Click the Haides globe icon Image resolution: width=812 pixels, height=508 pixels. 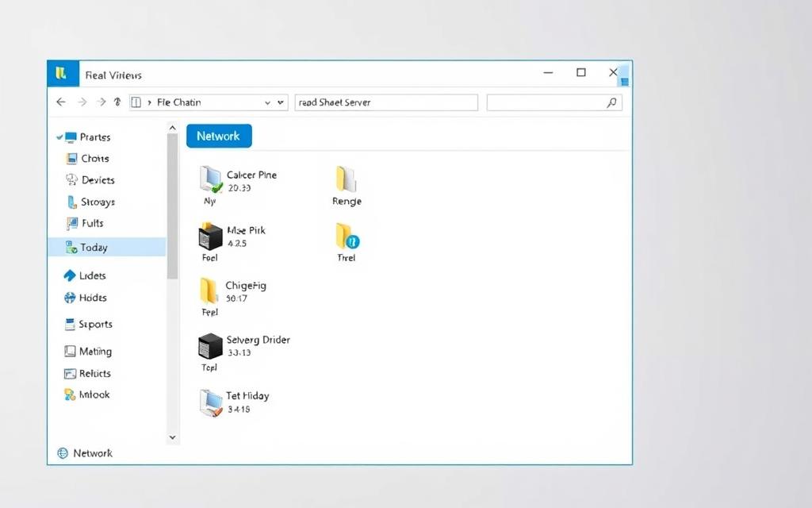[71, 298]
